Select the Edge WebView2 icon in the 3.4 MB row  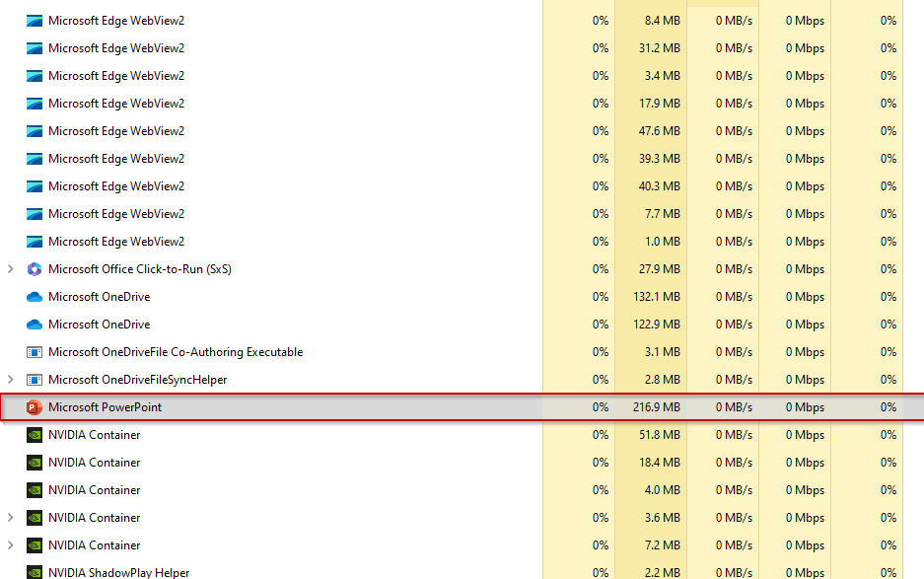tap(35, 76)
